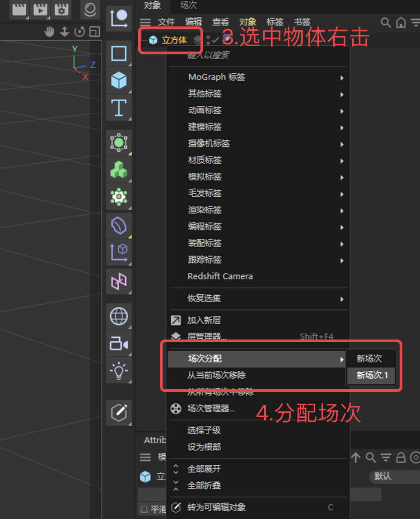This screenshot has width=420, height=519.
Task: Open 场次管理器... from the context menu
Action: click(211, 409)
